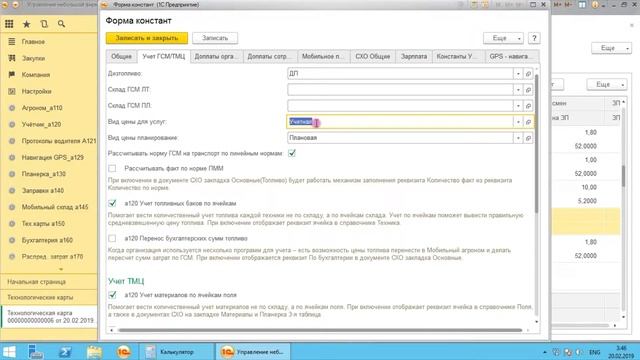This screenshot has width=640, height=360.
Task: Expand the Склад ГСМ ПЛ dropdown
Action: coord(518,106)
